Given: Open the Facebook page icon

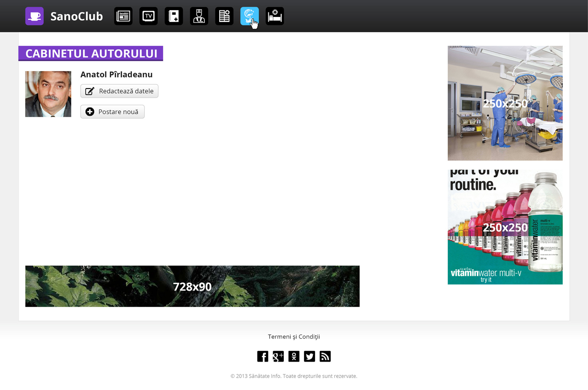Looking at the screenshot, I should (x=263, y=357).
